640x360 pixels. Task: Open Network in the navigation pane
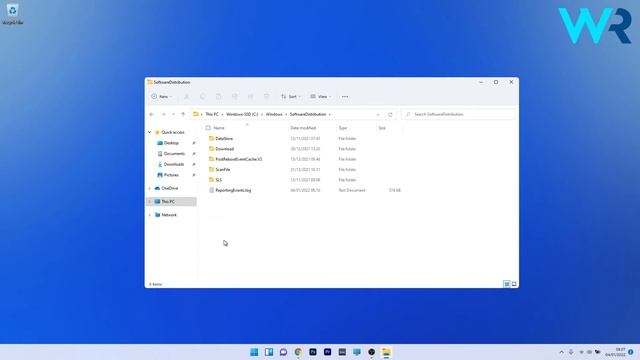169,215
